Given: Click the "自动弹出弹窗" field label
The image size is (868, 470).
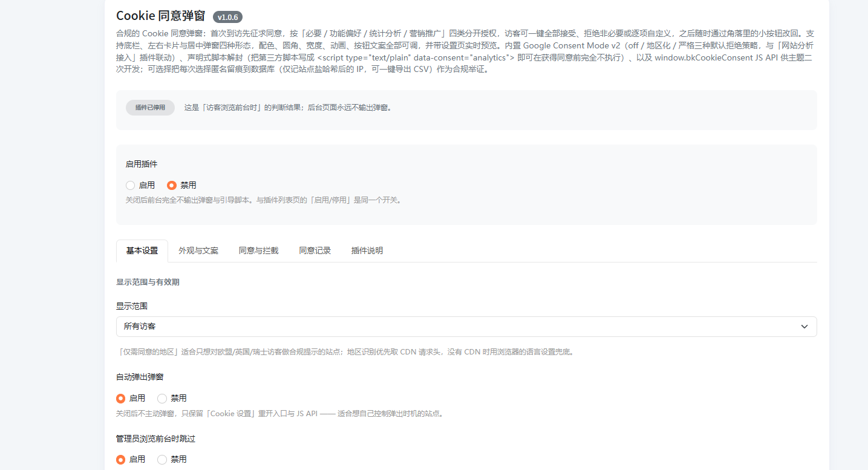Looking at the screenshot, I should click(140, 377).
